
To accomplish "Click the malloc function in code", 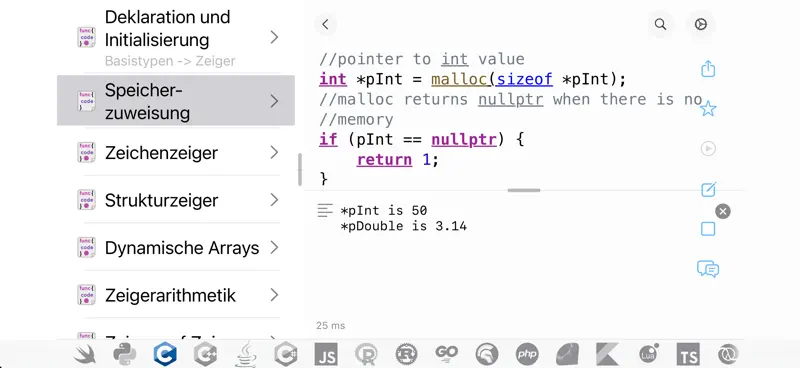I will click(459, 80).
